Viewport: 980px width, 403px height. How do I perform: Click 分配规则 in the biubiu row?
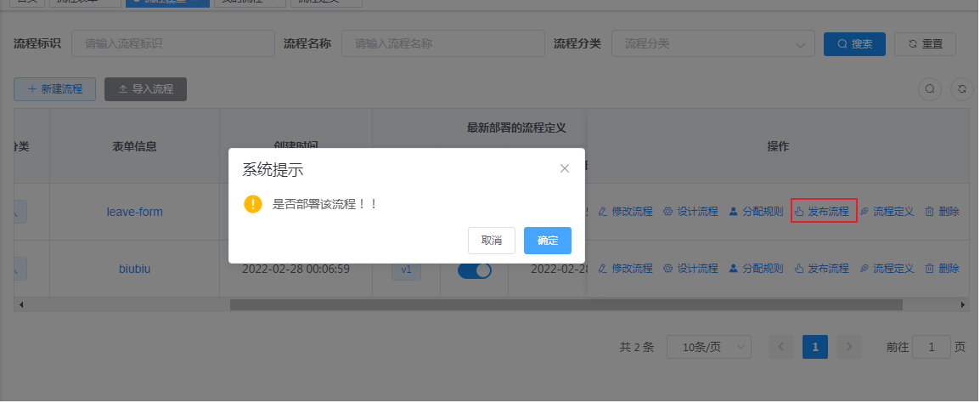(x=756, y=269)
